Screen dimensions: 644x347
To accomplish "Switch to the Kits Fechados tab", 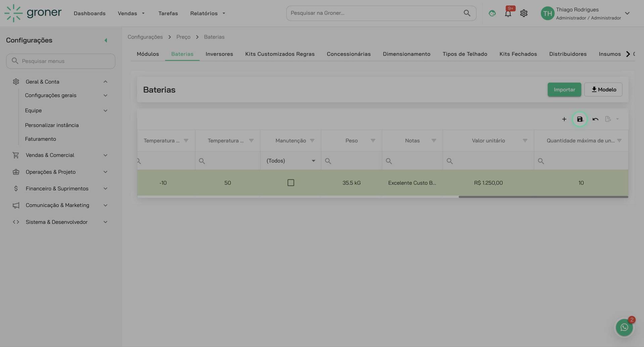I will [518, 54].
